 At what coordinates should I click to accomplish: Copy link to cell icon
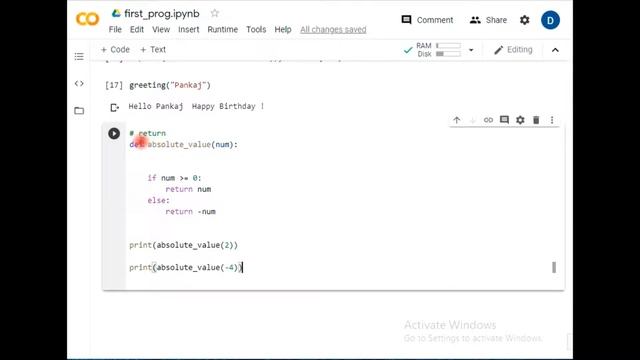click(x=488, y=120)
